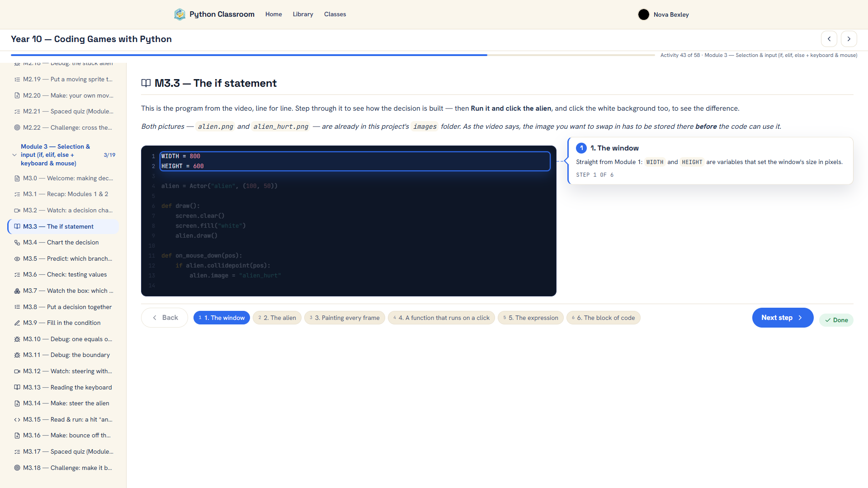Click the code brackets icon for M3.15
Screen dimensions: 868x488
click(x=17, y=420)
